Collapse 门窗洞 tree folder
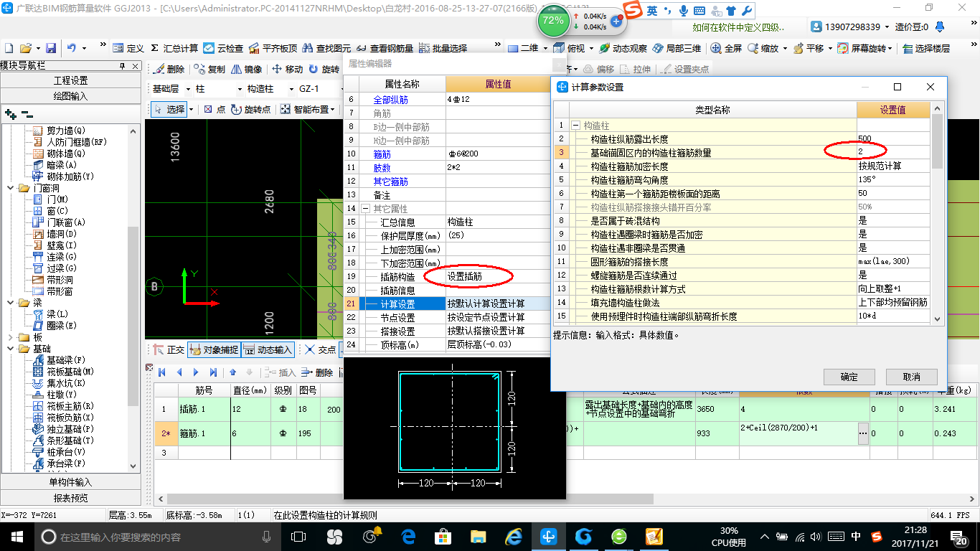The image size is (980, 551). (11, 188)
